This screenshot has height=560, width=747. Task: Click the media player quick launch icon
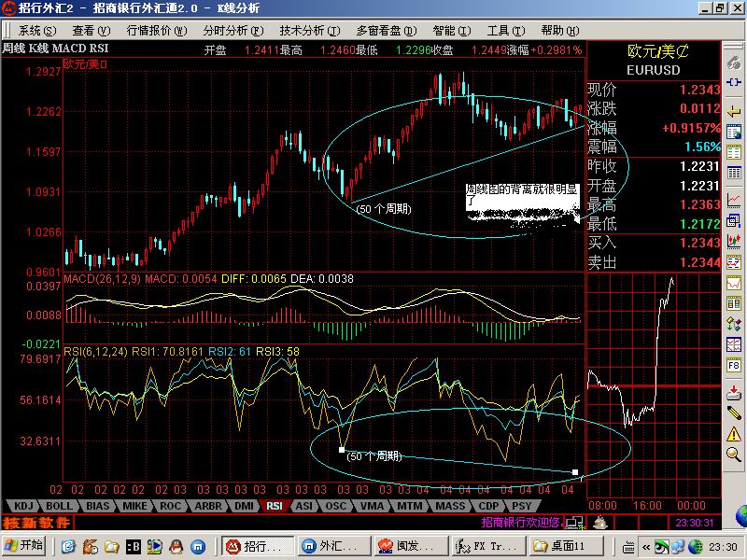tap(154, 546)
